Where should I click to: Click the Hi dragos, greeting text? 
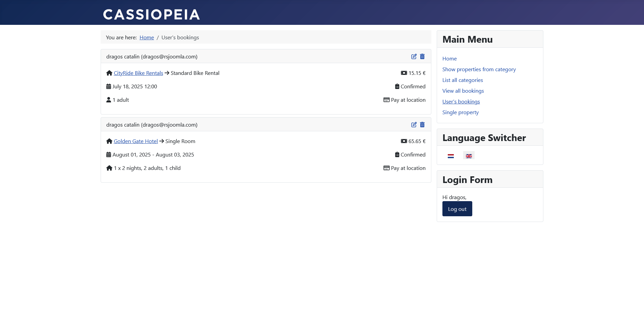(x=454, y=197)
